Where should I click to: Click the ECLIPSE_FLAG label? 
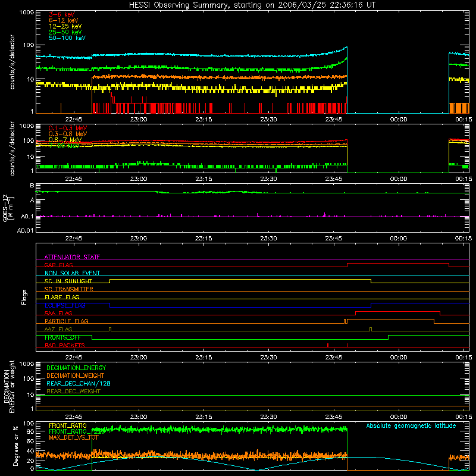(65, 305)
